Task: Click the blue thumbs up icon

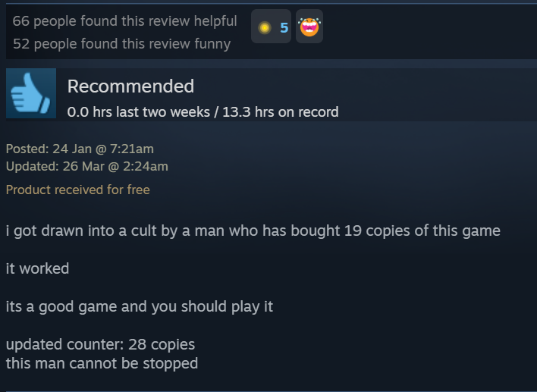Action: (x=31, y=93)
